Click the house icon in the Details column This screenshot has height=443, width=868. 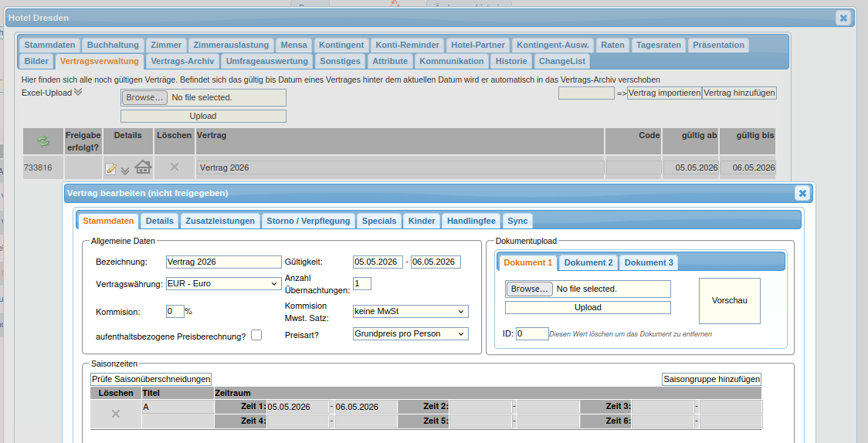click(x=143, y=167)
